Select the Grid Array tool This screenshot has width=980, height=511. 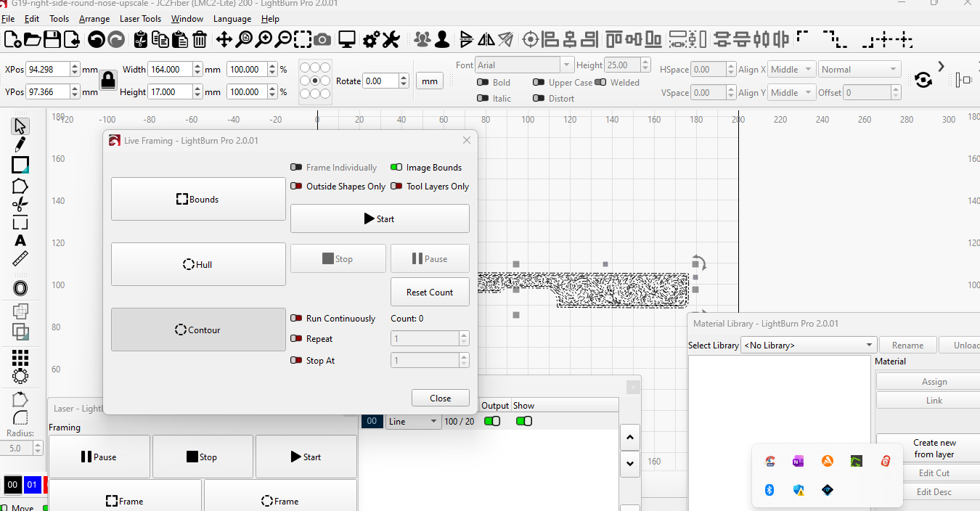[20, 357]
